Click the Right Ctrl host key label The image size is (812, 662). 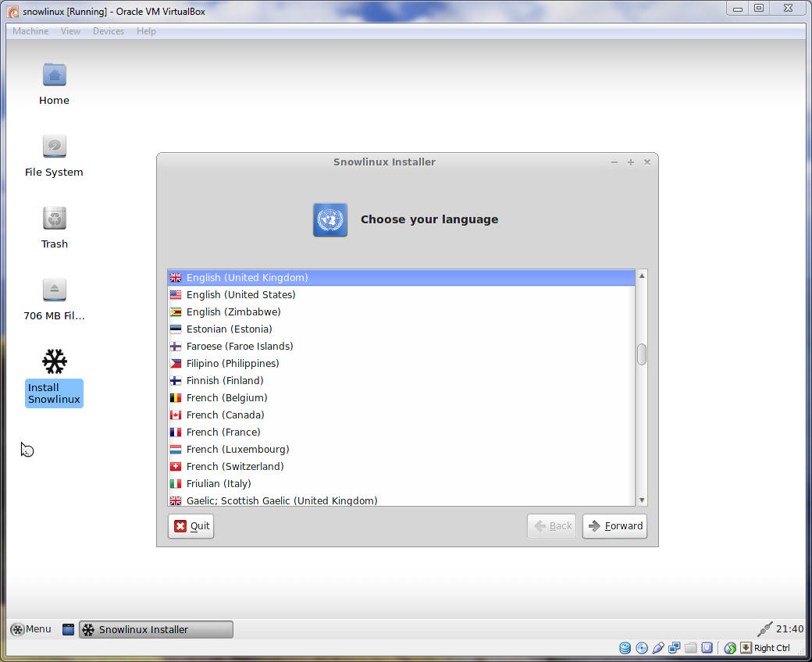click(771, 648)
